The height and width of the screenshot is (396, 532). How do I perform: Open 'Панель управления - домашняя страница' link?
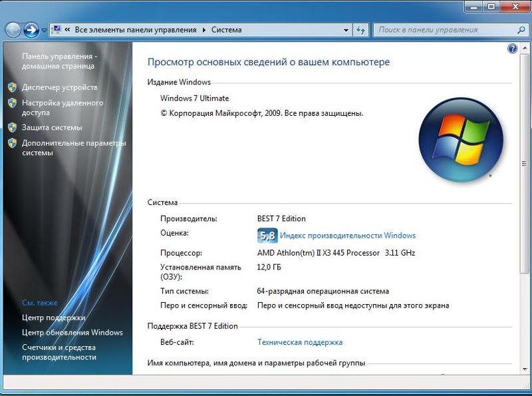coord(59,61)
